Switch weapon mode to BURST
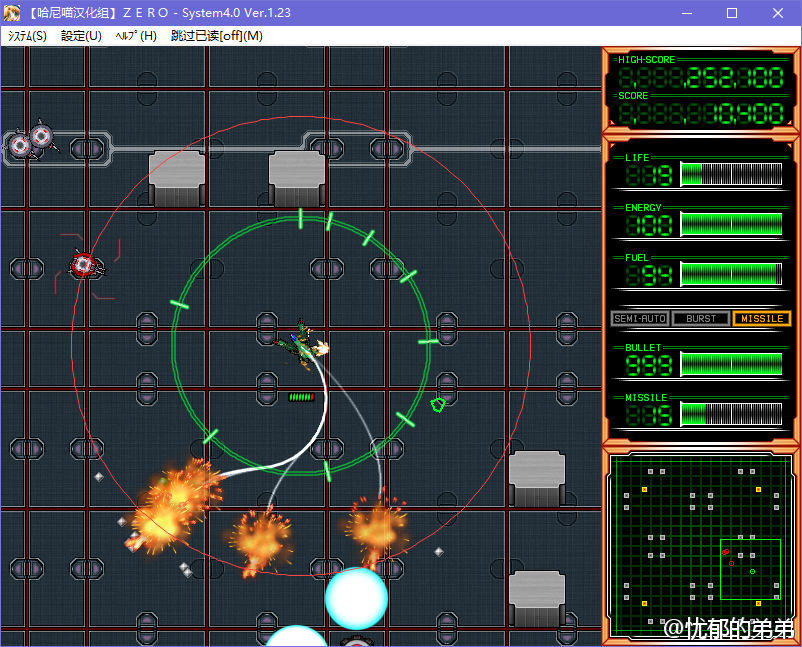The width and height of the screenshot is (802, 647). pyautogui.click(x=701, y=319)
